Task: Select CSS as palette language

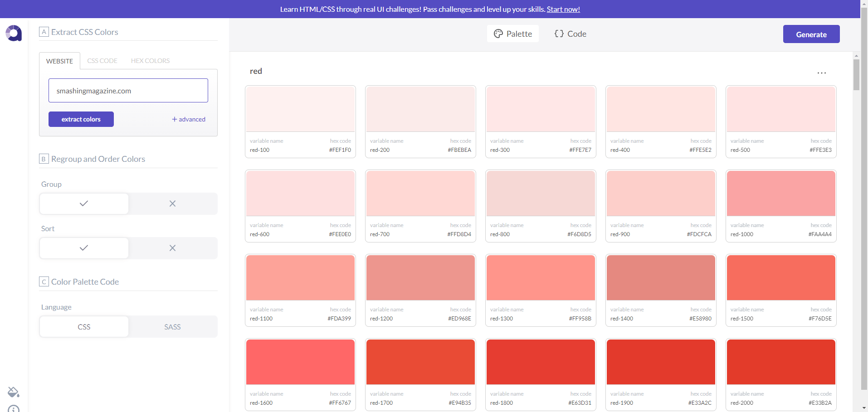Action: click(84, 327)
